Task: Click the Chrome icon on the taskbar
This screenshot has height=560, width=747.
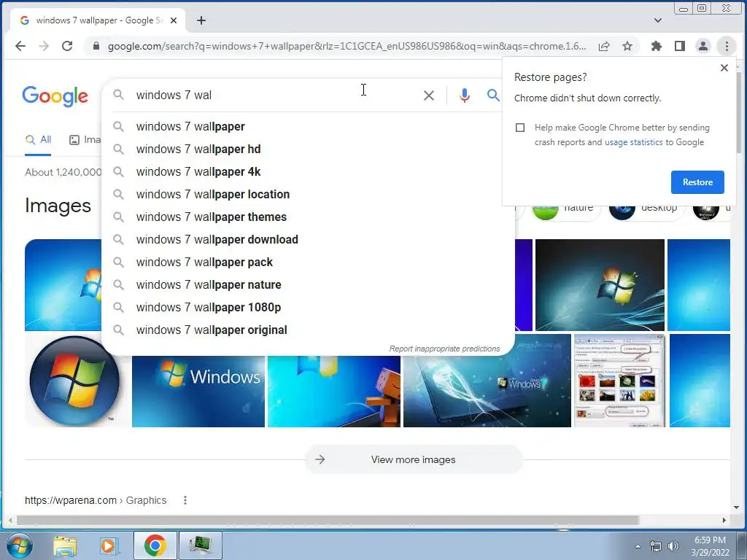Action: 155,545
